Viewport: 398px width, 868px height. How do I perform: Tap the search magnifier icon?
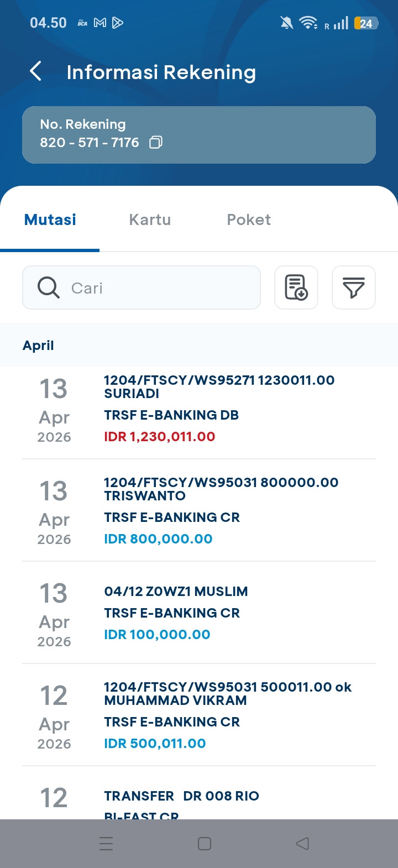tap(49, 287)
